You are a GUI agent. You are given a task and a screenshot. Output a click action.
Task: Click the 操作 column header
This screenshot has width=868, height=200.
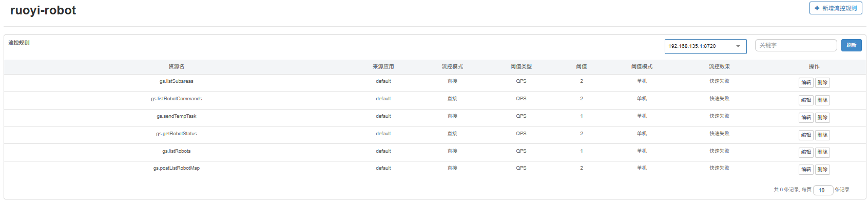click(814, 67)
